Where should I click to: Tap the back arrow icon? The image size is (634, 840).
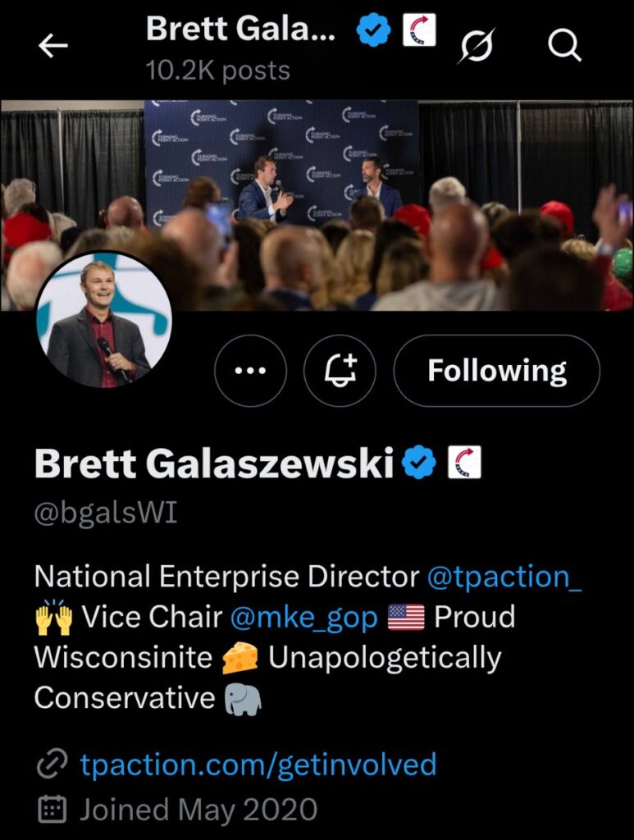point(53,46)
